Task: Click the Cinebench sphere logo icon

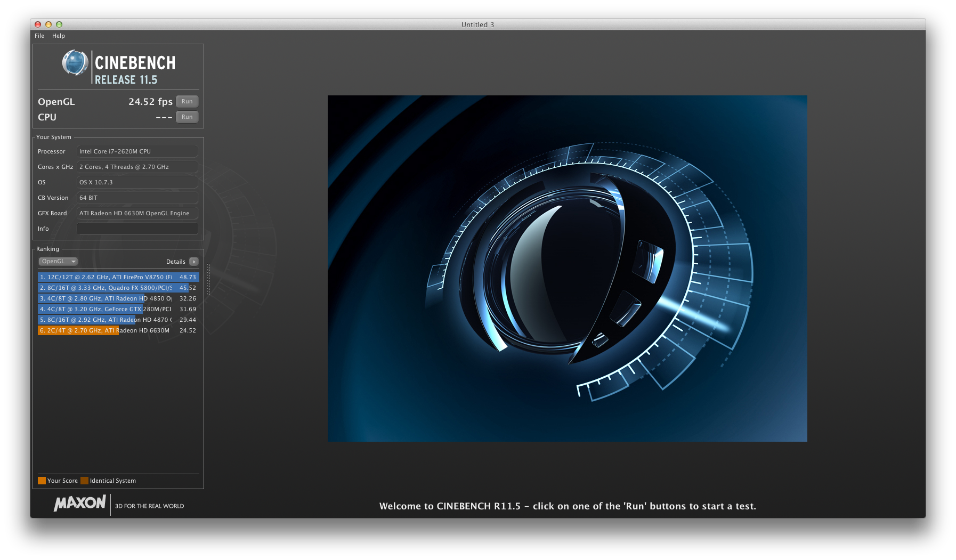Action: (75, 63)
